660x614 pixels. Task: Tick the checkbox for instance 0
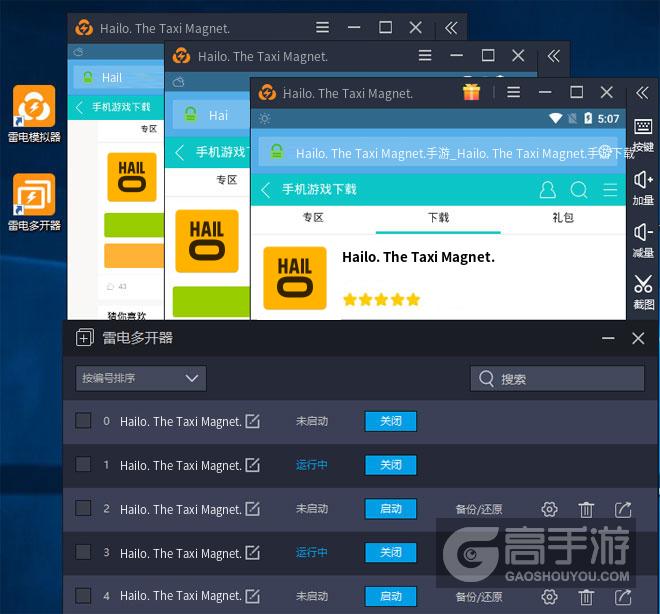tap(83, 420)
